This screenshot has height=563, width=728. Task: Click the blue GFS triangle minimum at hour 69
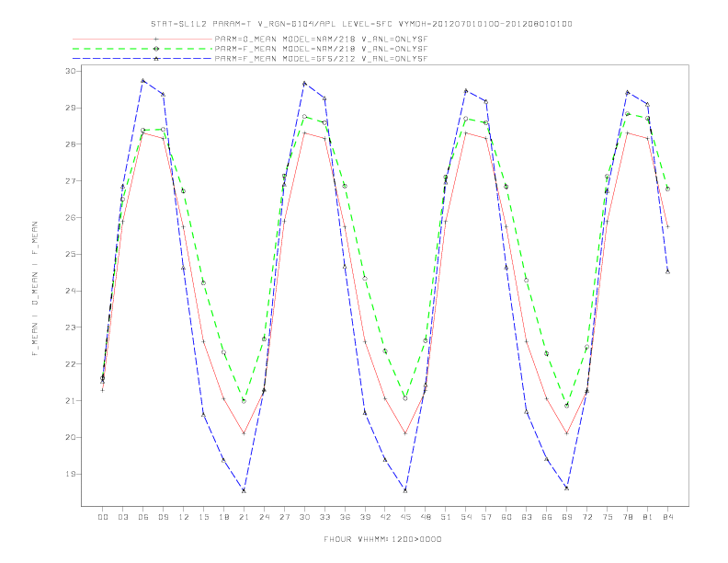(567, 488)
